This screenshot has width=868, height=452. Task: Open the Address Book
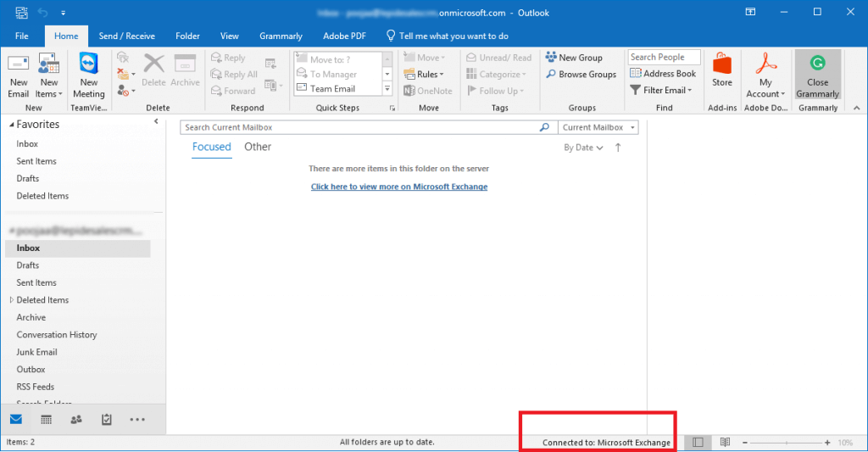click(663, 74)
